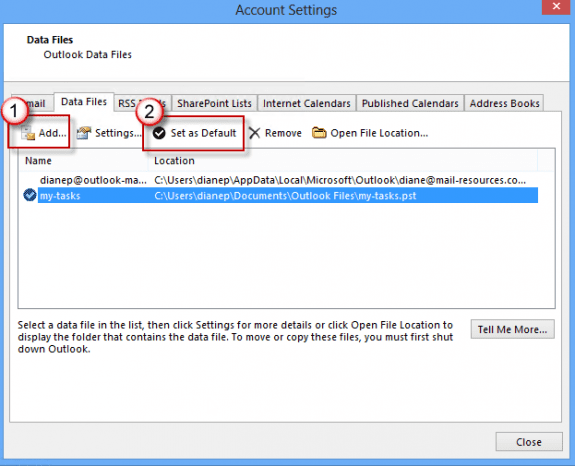Open the Address Books tab
Viewport: 575px width, 466px height.
tap(504, 103)
